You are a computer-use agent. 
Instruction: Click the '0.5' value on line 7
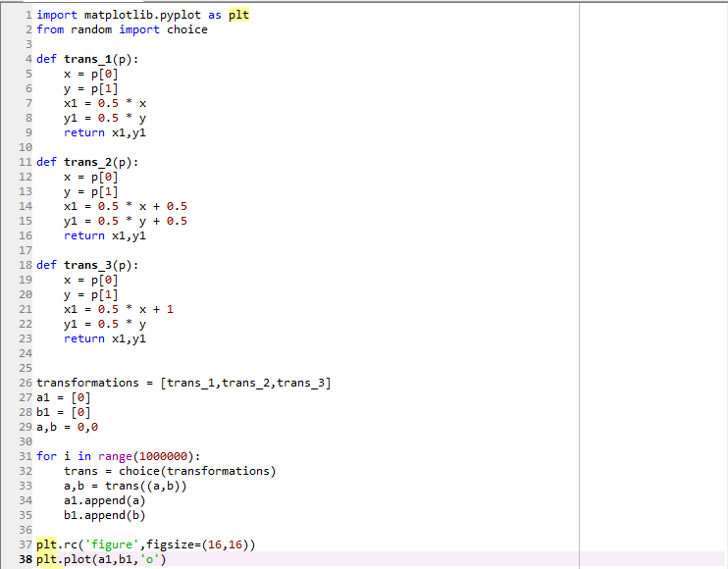pyautogui.click(x=108, y=103)
